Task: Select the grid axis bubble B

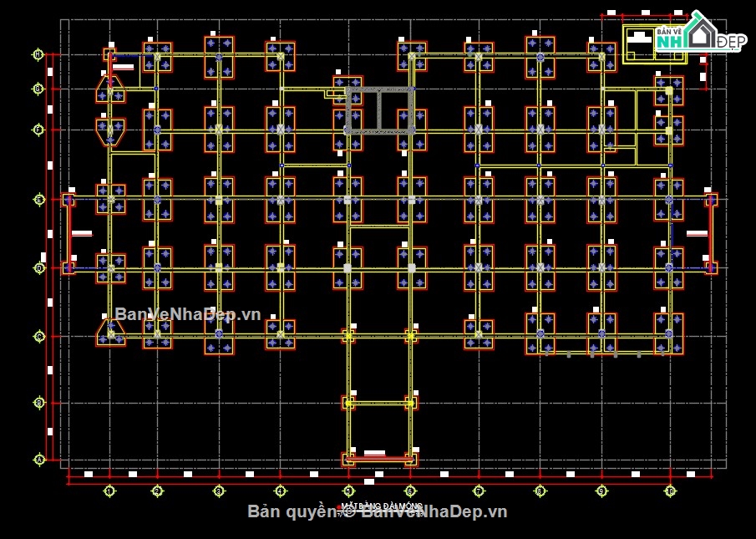Action: pyautogui.click(x=39, y=403)
